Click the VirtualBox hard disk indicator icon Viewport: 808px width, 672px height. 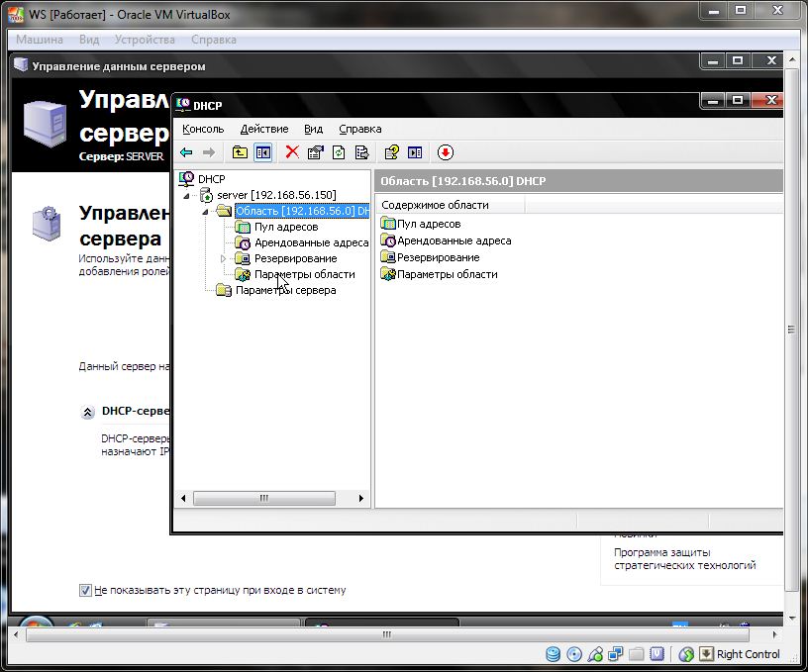pos(553,654)
